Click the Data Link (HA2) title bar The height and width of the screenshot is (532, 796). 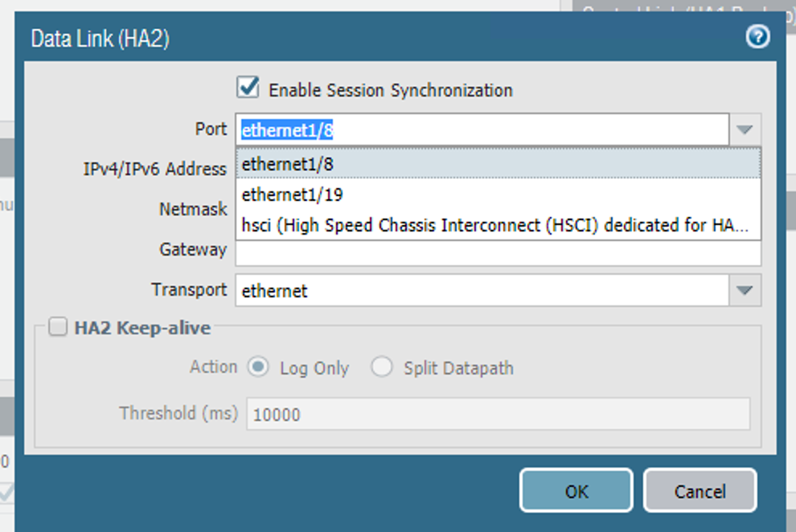pyautogui.click(x=322, y=38)
